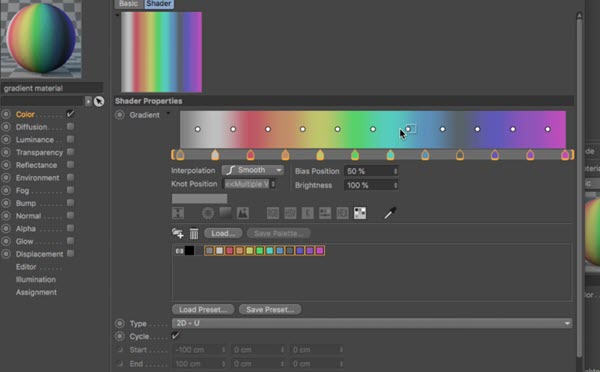The image size is (600, 372).
Task: Open the Editor channel page
Action: [26, 267]
